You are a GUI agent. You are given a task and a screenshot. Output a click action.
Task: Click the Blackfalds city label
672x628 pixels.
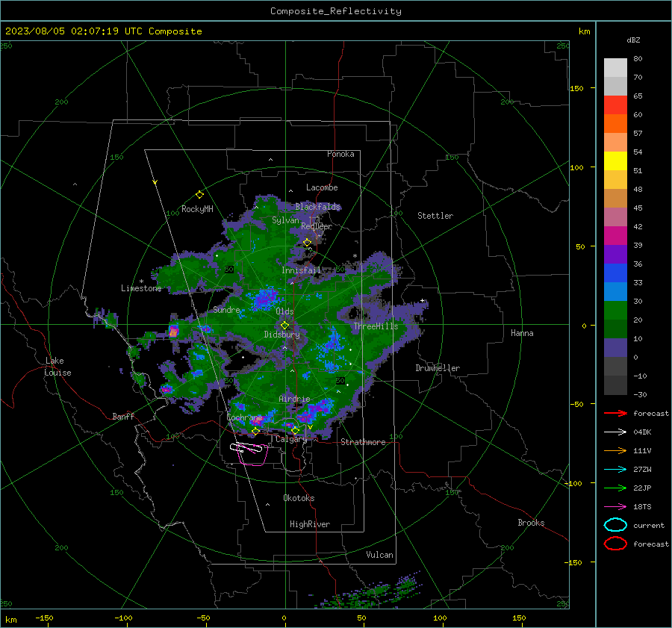pos(317,207)
